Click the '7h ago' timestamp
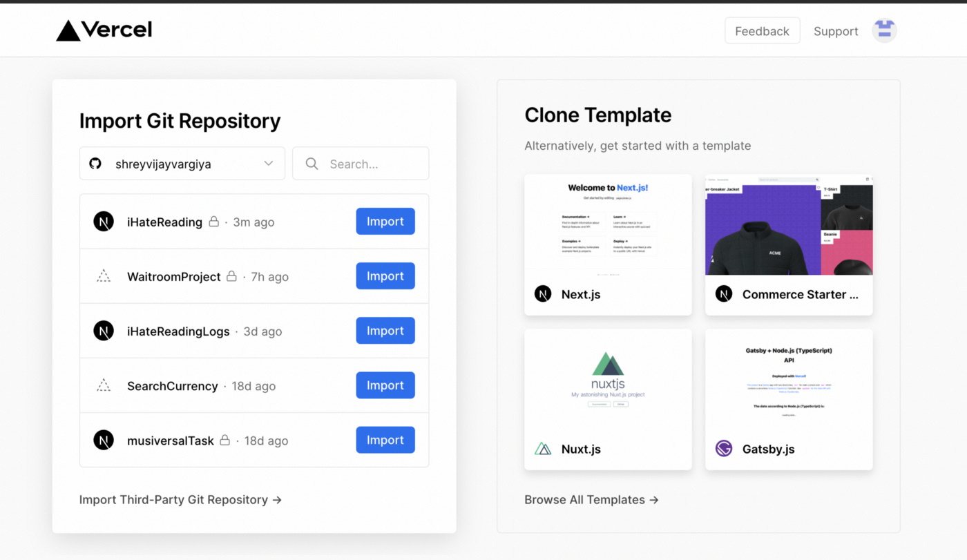The image size is (967, 560). [x=269, y=276]
